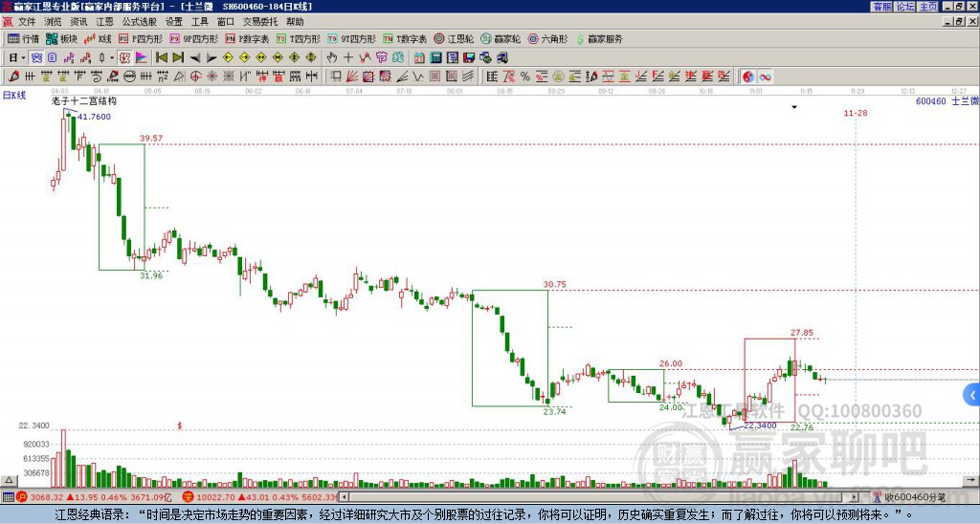Click the horizontal scrollbar at bottom
The height and width of the screenshot is (524, 980).
[x=598, y=497]
